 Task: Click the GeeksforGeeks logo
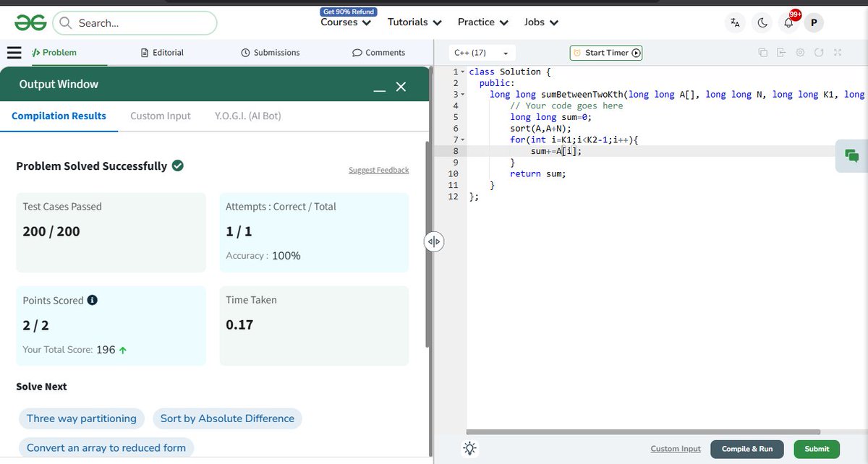click(x=30, y=23)
